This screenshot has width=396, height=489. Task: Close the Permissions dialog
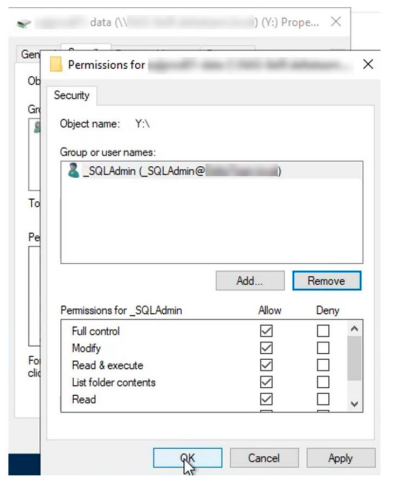coord(368,64)
